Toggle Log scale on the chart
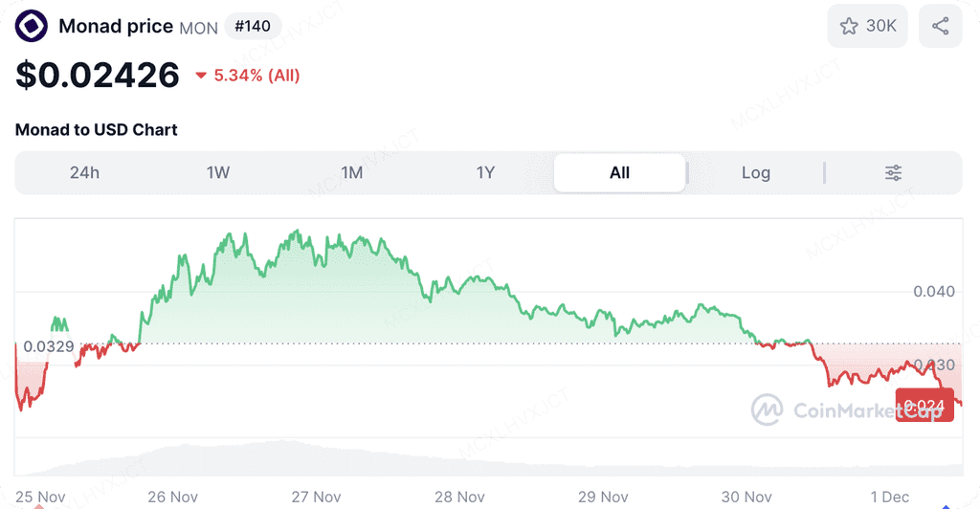980x509 pixels. pyautogui.click(x=756, y=172)
